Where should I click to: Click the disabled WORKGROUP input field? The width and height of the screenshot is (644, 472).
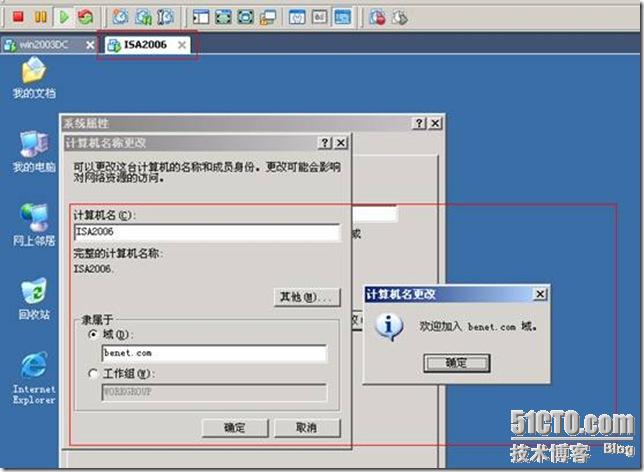(214, 392)
